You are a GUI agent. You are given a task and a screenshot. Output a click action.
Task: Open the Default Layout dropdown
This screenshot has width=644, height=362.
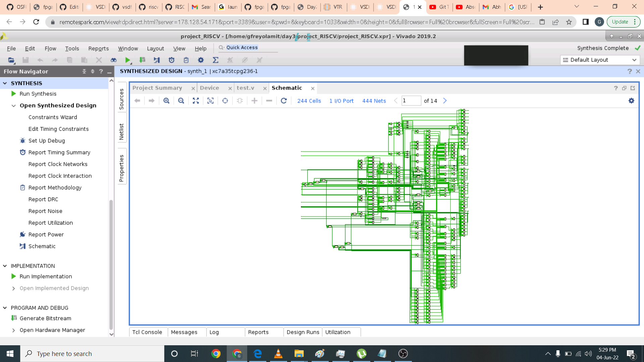pyautogui.click(x=600, y=60)
